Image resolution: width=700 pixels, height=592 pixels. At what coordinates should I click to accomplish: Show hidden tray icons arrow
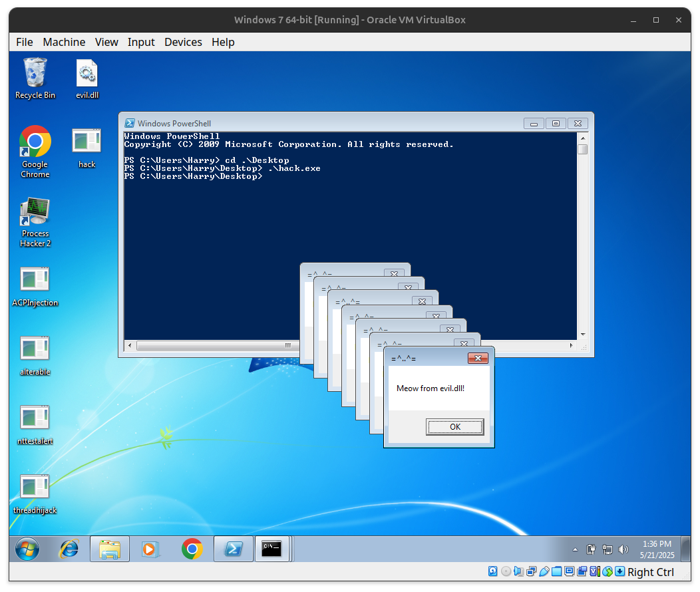click(x=575, y=549)
